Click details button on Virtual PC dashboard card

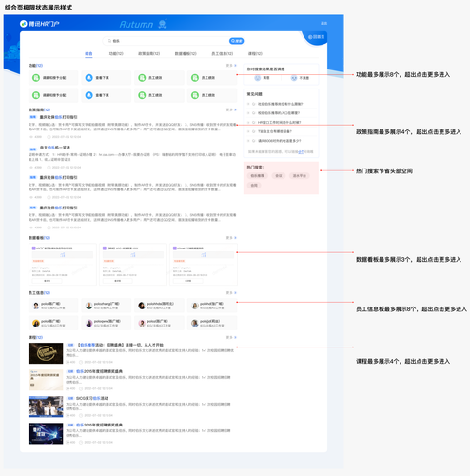point(187,281)
